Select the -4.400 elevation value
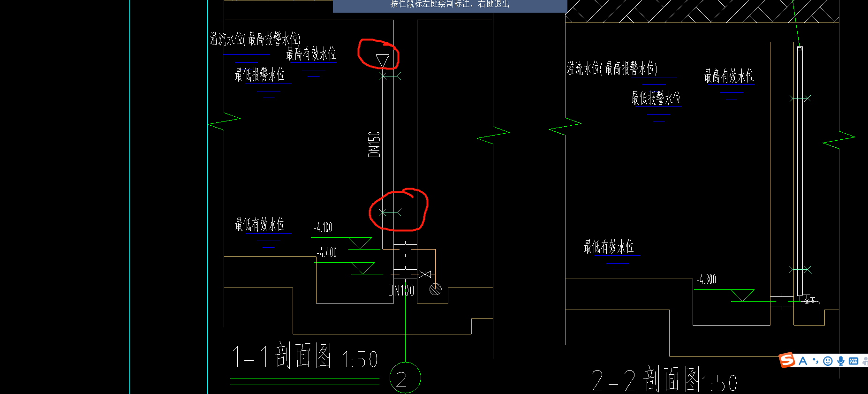868x394 pixels. pyautogui.click(x=326, y=252)
